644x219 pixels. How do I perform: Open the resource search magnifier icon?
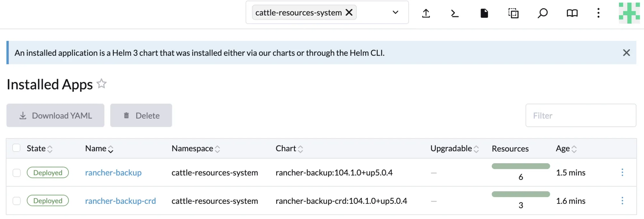click(x=543, y=13)
